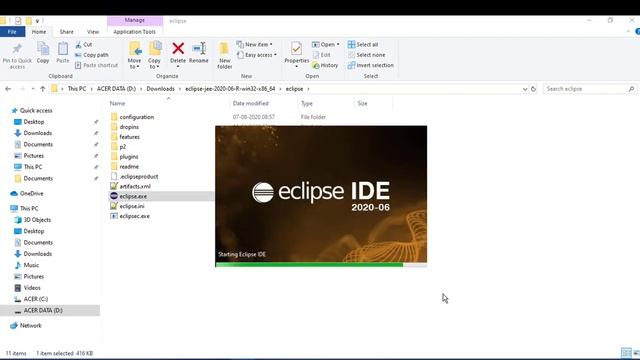Select eclipsec.exe file
The width and height of the screenshot is (640, 360).
134,216
